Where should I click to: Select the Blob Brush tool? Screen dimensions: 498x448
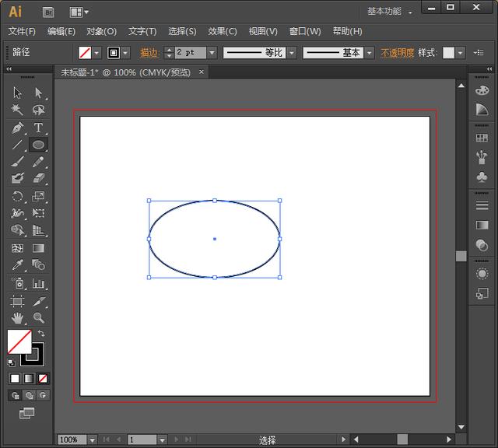pos(17,178)
